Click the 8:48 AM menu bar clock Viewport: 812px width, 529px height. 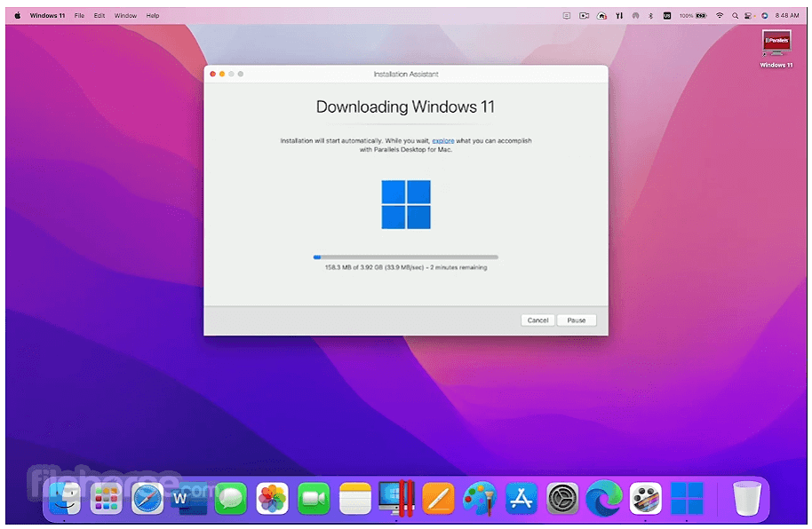click(786, 15)
